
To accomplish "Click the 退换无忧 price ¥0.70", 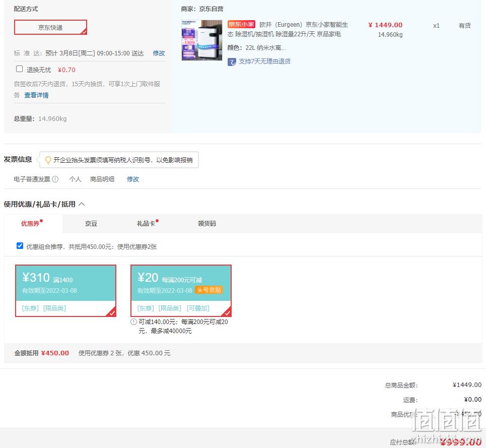I will tap(66, 70).
